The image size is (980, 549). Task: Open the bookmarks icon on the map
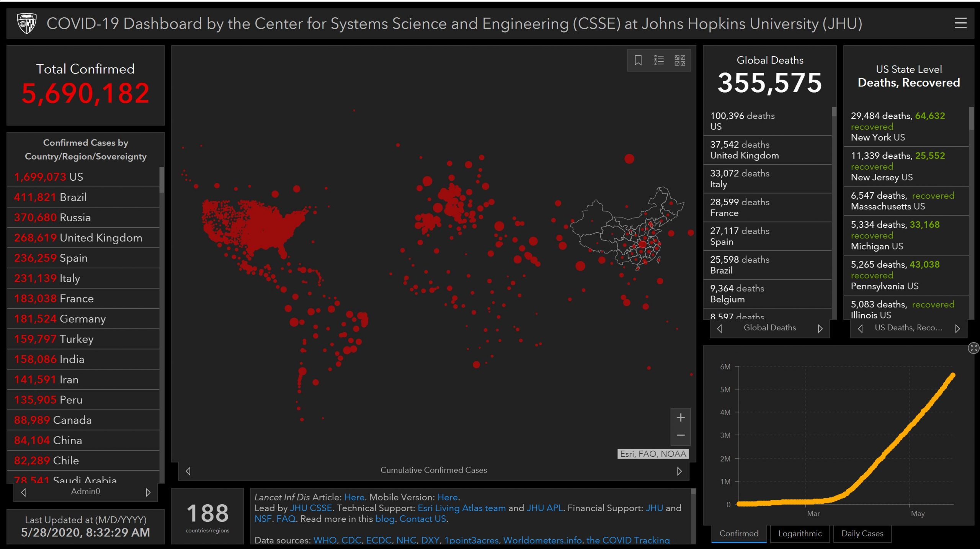638,60
